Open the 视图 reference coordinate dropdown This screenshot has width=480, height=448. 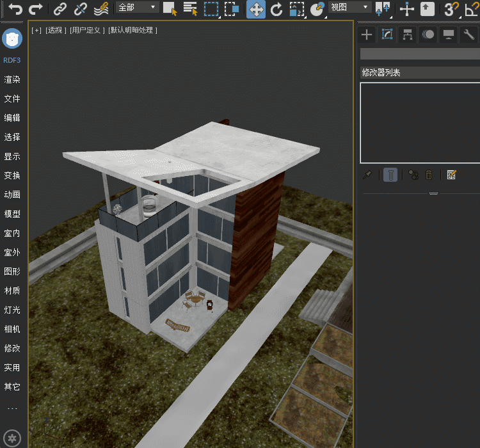pos(349,8)
